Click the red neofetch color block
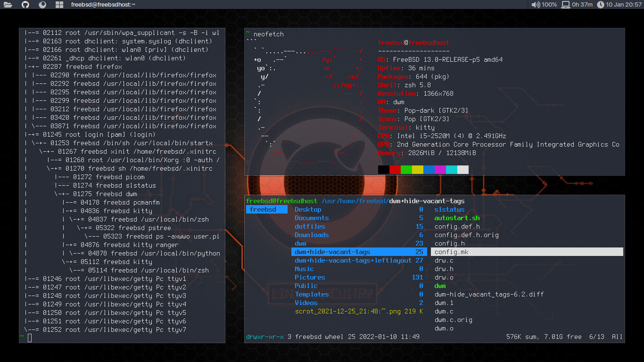 395,170
